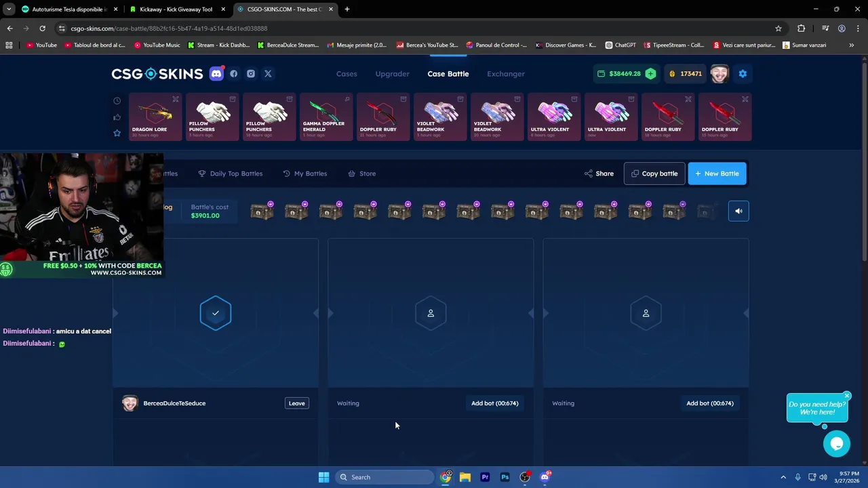
Task: Click the Share button
Action: tap(599, 174)
